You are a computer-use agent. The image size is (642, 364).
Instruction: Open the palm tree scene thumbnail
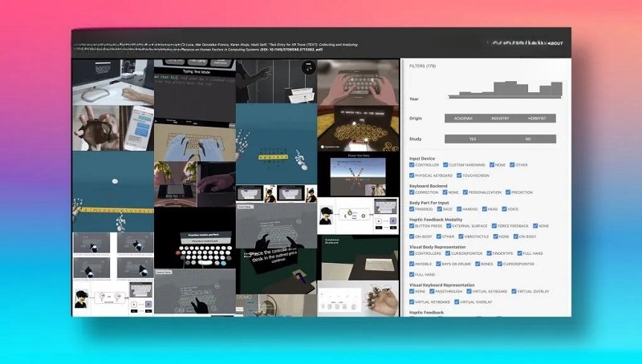195,184
